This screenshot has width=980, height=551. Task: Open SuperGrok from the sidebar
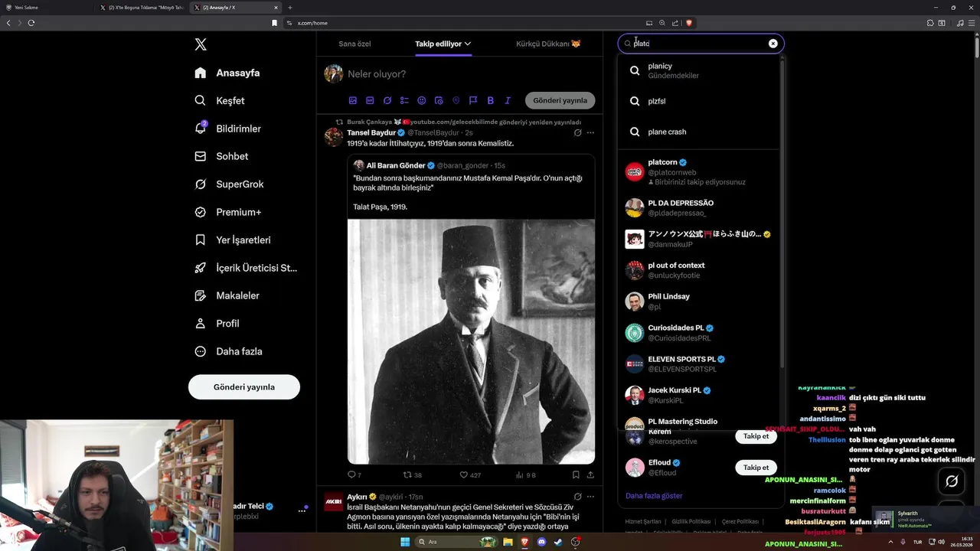point(229,184)
